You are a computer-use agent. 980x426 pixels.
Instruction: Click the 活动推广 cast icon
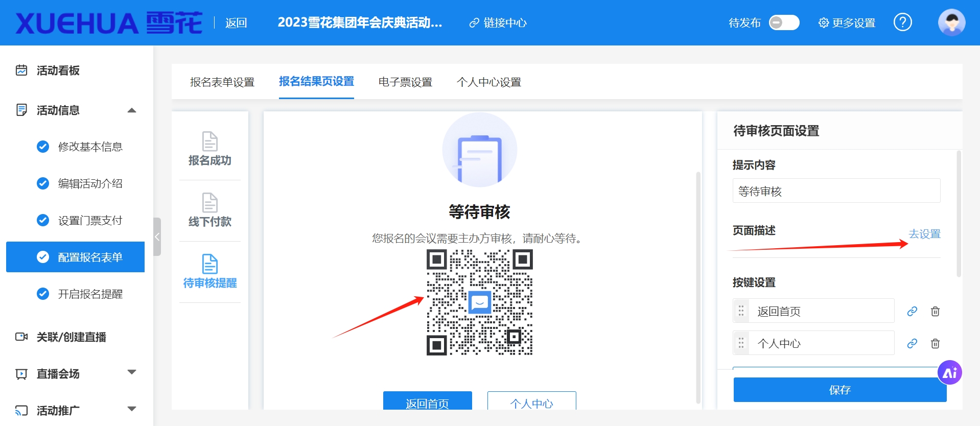tap(21, 410)
